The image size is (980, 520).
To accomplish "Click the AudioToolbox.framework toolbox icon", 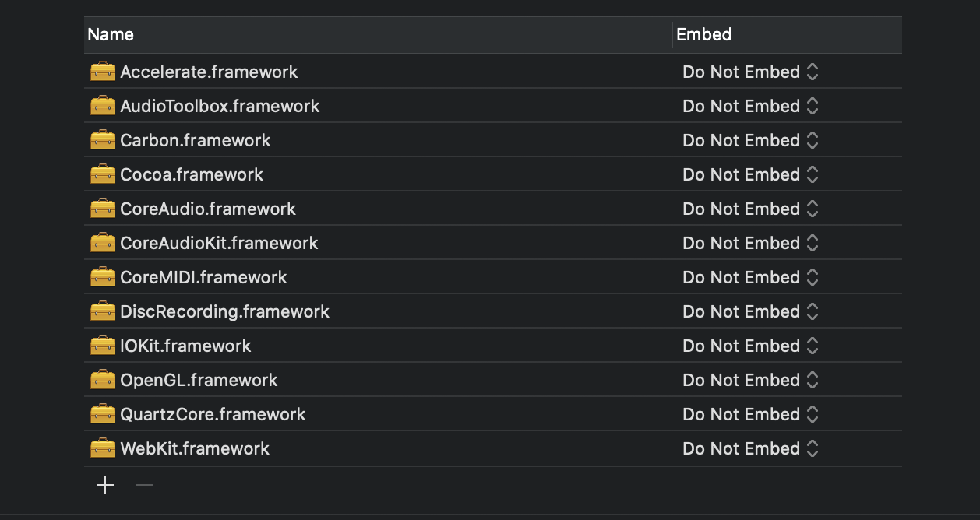I will click(x=103, y=106).
